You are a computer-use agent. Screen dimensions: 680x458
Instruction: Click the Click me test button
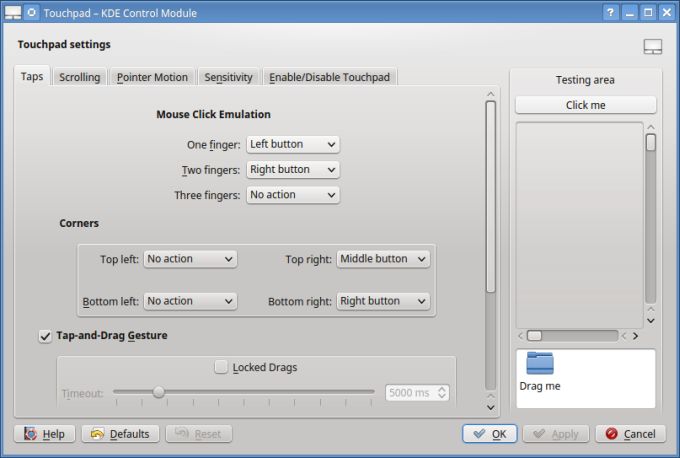(585, 105)
